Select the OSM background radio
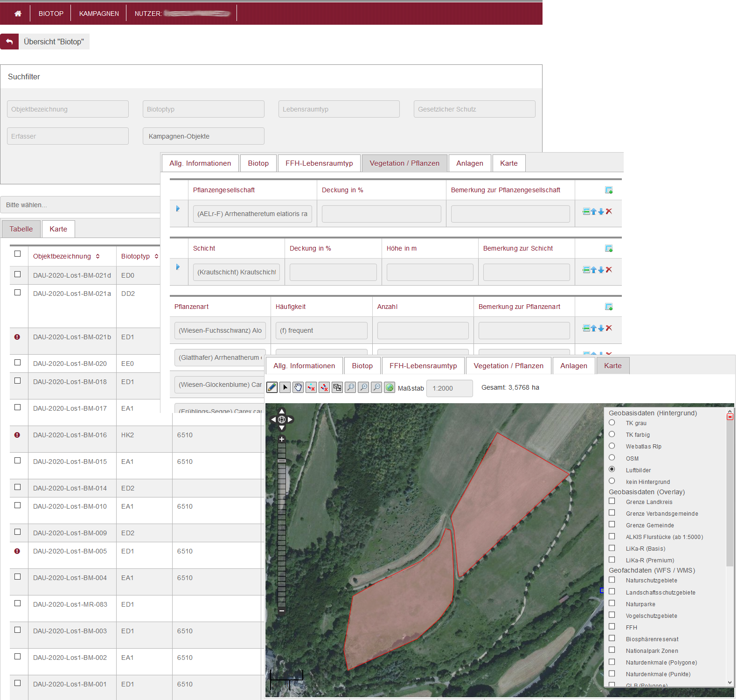Screen dimensions: 738x700 pyautogui.click(x=612, y=458)
